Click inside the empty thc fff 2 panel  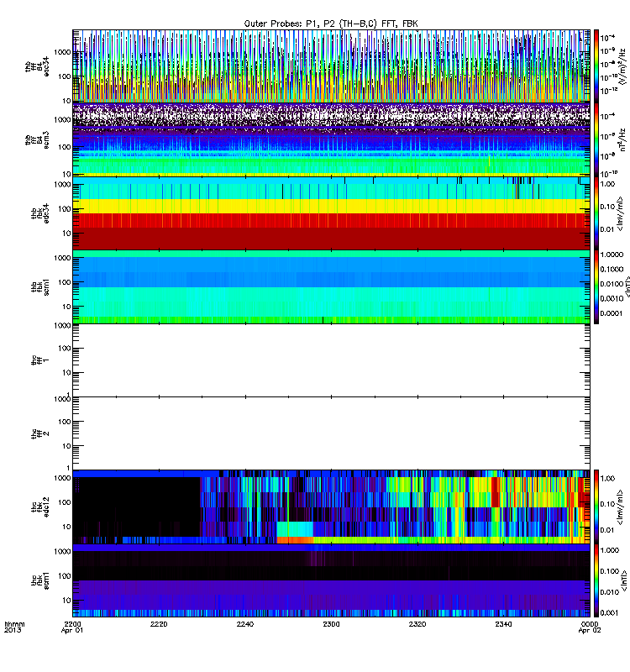point(331,433)
